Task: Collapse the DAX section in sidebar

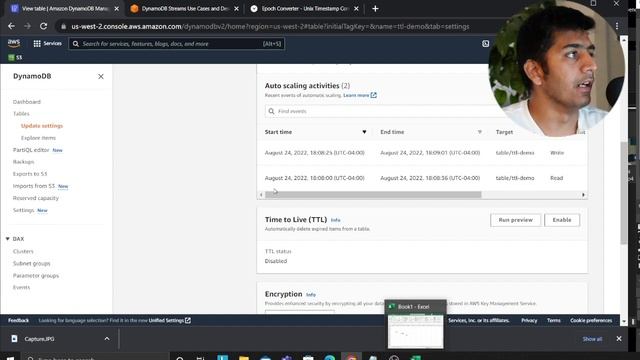Action: click(8, 239)
